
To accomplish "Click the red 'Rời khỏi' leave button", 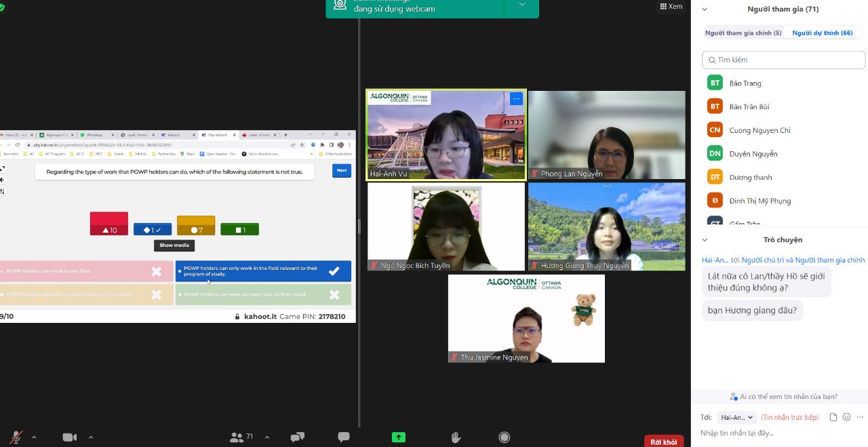I will click(x=663, y=442).
